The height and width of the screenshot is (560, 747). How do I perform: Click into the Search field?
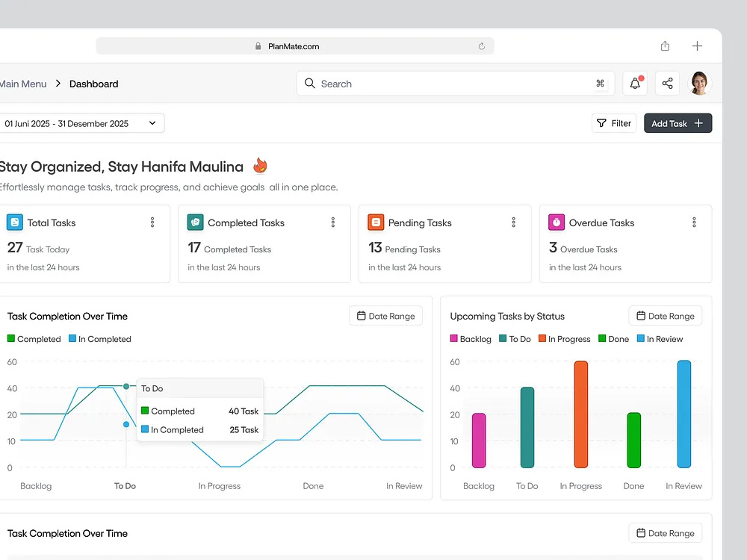tap(456, 84)
